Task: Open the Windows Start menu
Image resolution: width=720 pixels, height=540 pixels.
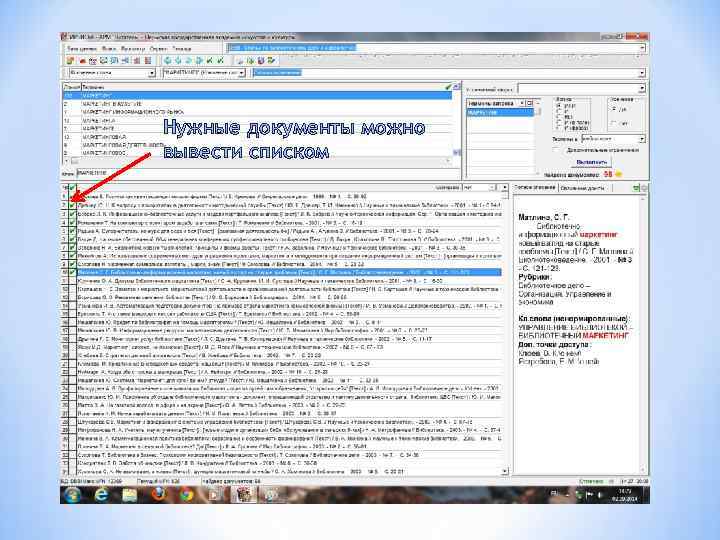Action: click(x=73, y=495)
